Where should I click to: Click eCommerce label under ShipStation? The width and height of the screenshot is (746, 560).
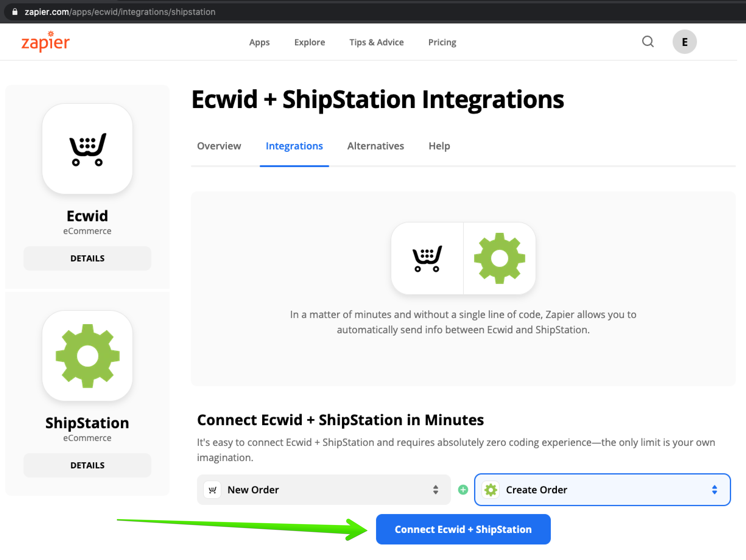tap(87, 438)
